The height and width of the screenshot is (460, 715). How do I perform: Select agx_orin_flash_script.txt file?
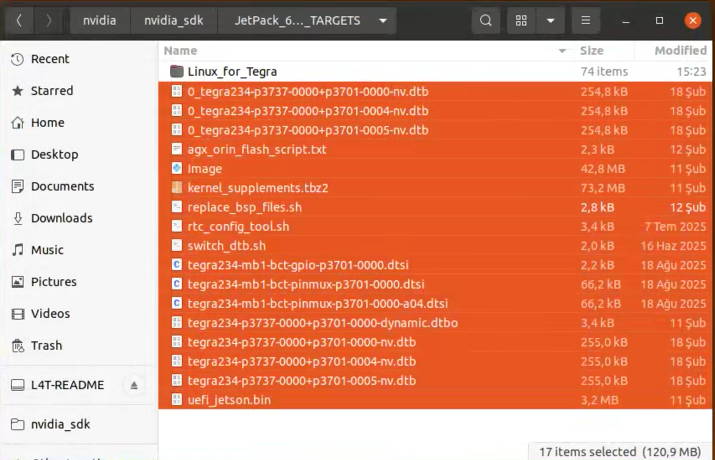point(435,150)
